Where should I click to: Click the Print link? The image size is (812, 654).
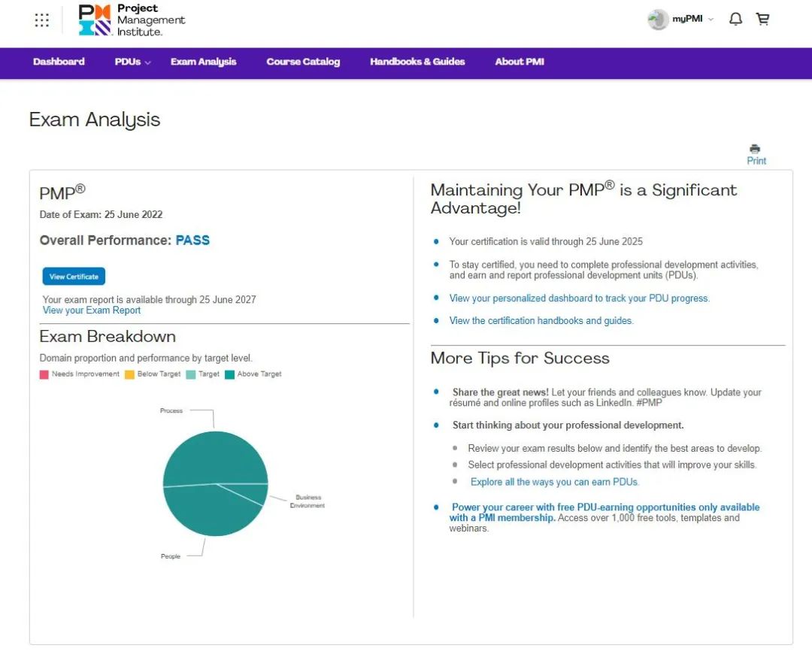click(x=756, y=161)
